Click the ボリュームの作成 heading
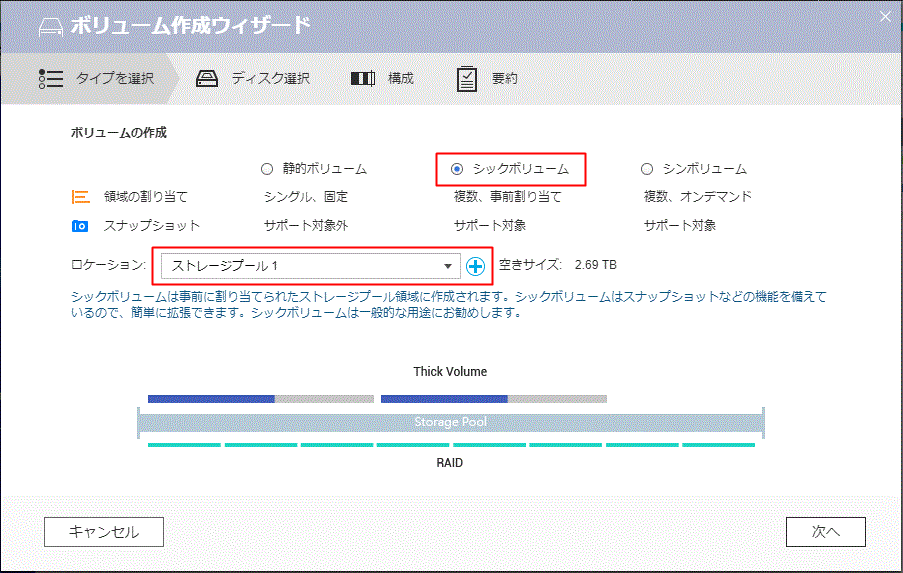Image resolution: width=903 pixels, height=573 pixels. coord(119,133)
